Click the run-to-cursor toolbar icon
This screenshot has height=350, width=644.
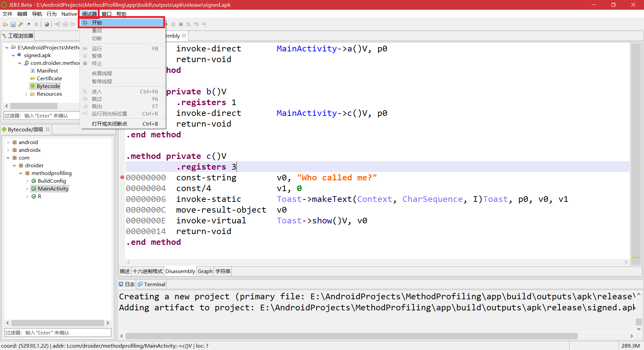[204, 24]
